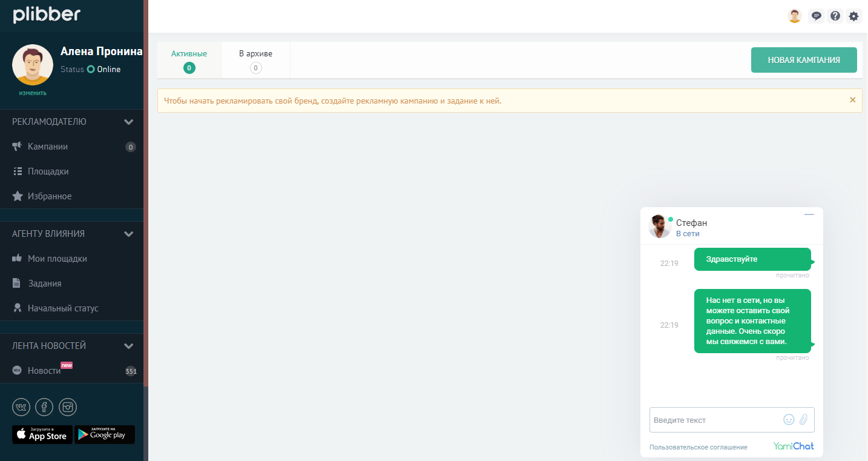Open the help question mark icon
868x461 pixels.
tap(835, 16)
